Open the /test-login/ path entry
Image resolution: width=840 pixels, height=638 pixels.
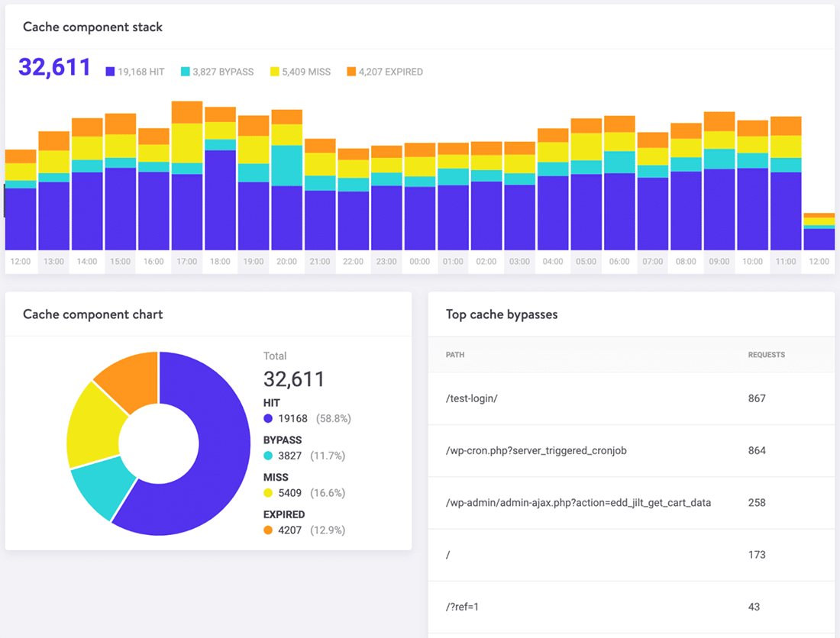tap(470, 398)
